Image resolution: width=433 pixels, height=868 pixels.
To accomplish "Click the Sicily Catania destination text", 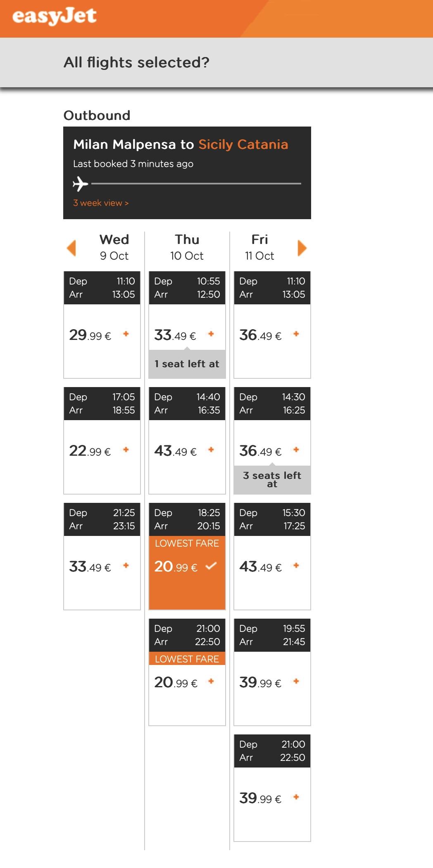I will (243, 144).
